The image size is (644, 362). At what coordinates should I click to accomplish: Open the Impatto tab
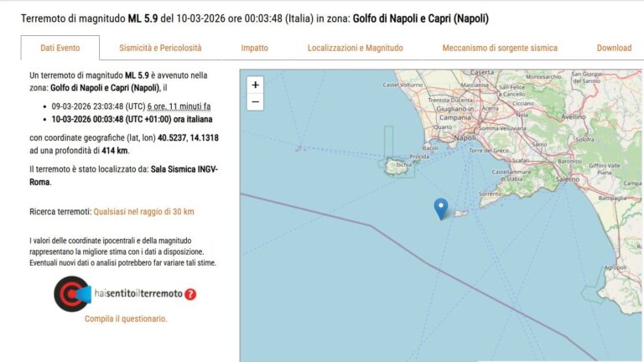[x=255, y=48]
